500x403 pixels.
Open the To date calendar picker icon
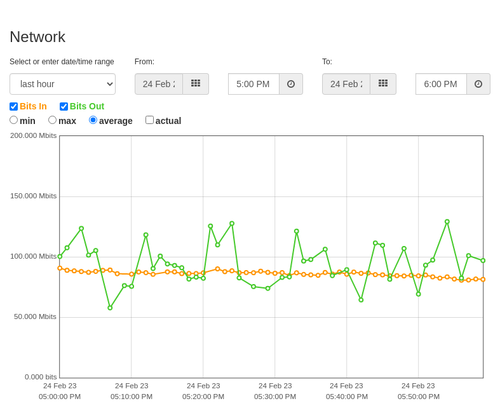click(x=383, y=84)
